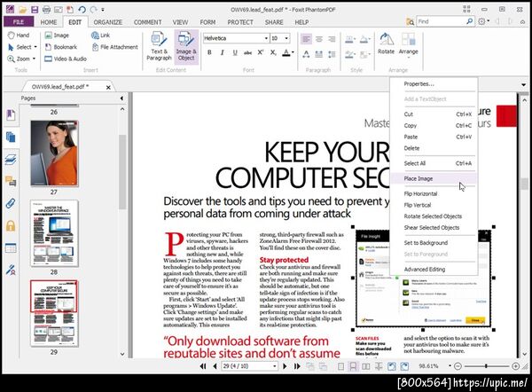Open the Select tool dropdown

pyautogui.click(x=35, y=47)
